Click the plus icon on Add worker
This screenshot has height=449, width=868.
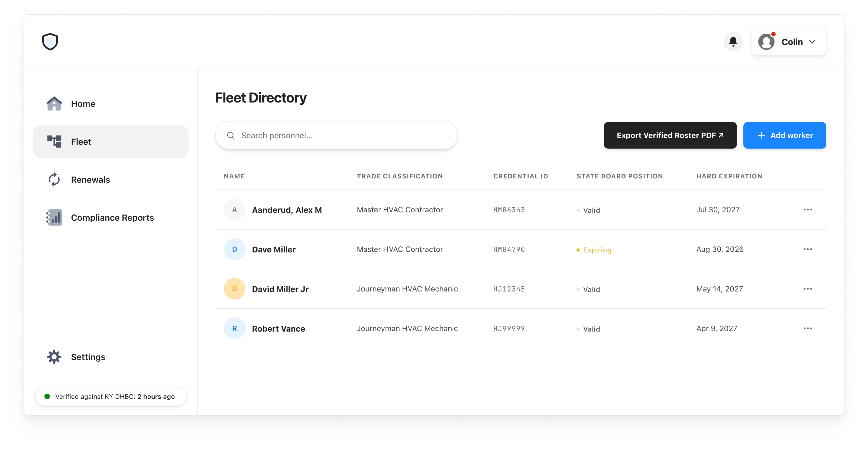coord(761,135)
